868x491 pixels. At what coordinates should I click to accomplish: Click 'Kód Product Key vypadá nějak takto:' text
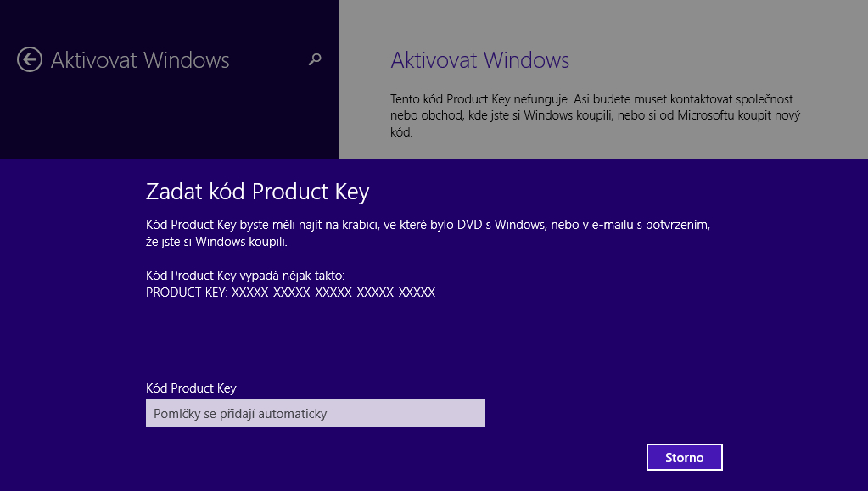[245, 275]
